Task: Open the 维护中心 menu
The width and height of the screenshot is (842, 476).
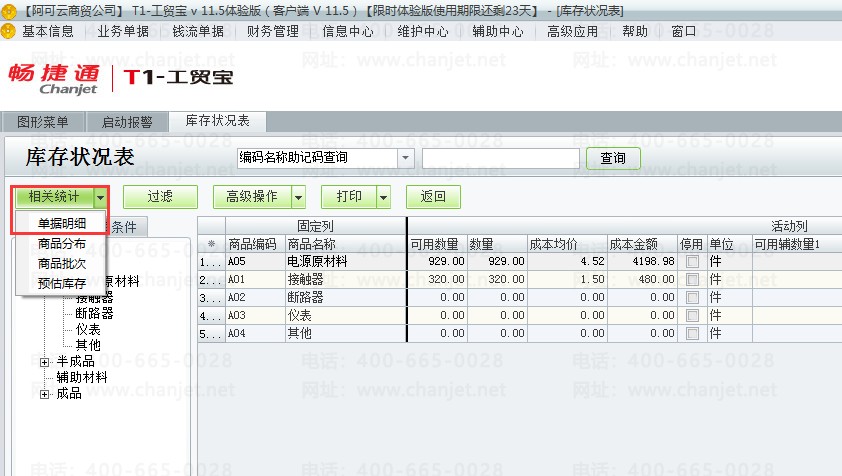Action: [423, 31]
